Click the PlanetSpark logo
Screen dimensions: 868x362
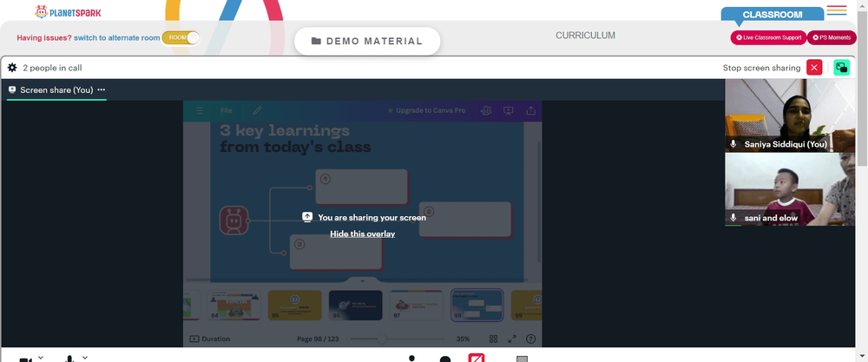[x=68, y=11]
